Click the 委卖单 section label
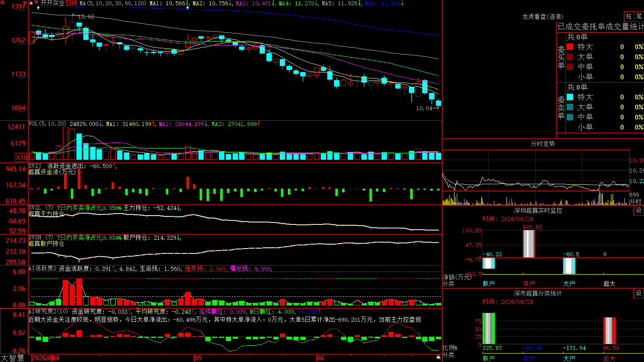The image size is (644, 362). [561, 107]
